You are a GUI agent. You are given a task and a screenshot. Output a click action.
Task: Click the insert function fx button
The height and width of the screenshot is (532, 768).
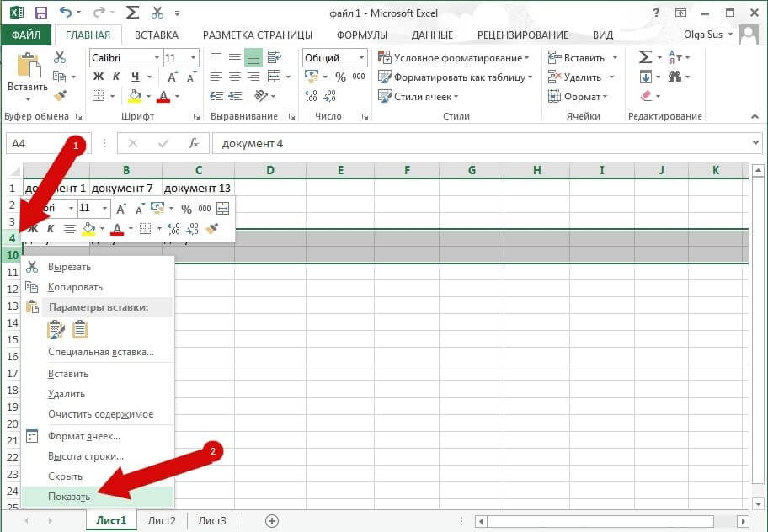[x=194, y=143]
